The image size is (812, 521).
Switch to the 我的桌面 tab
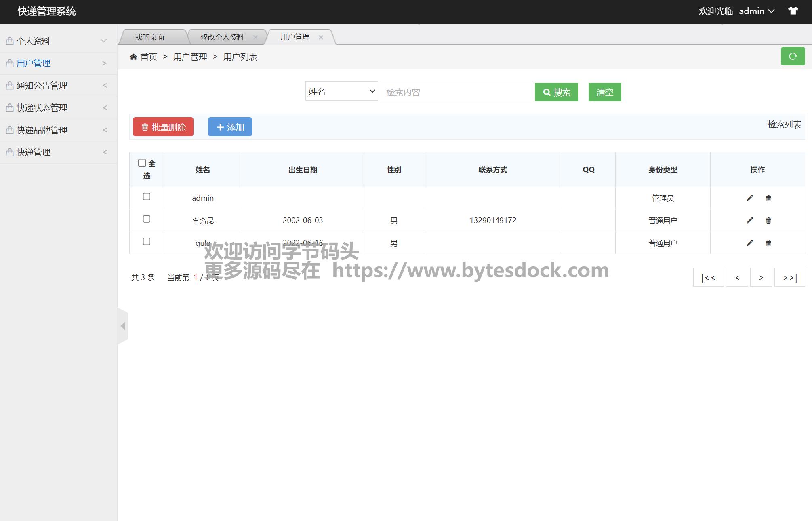(x=149, y=37)
